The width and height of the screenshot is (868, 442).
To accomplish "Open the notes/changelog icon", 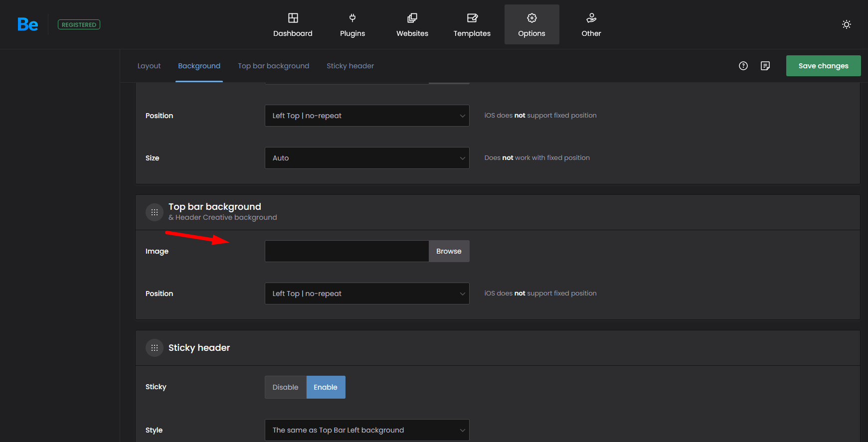I will tap(765, 66).
